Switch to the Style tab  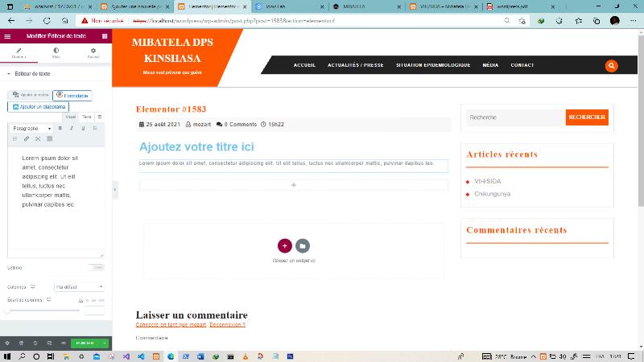tap(56, 53)
